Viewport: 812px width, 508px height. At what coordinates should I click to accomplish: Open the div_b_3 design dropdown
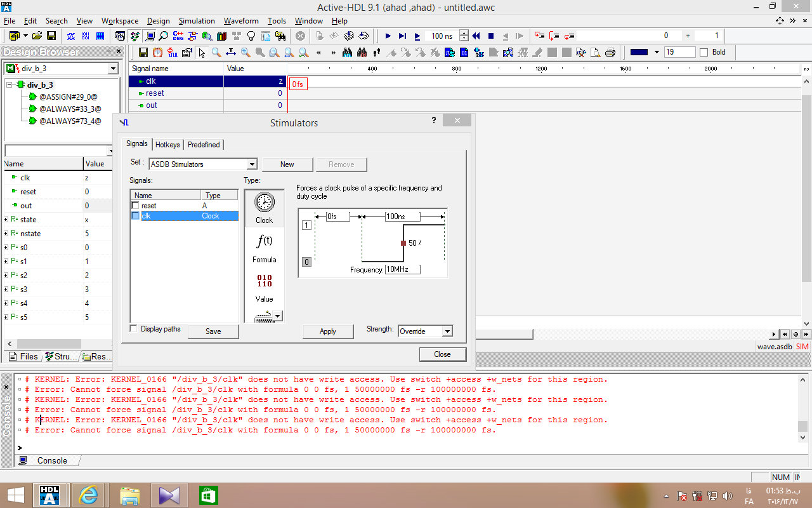(113, 69)
